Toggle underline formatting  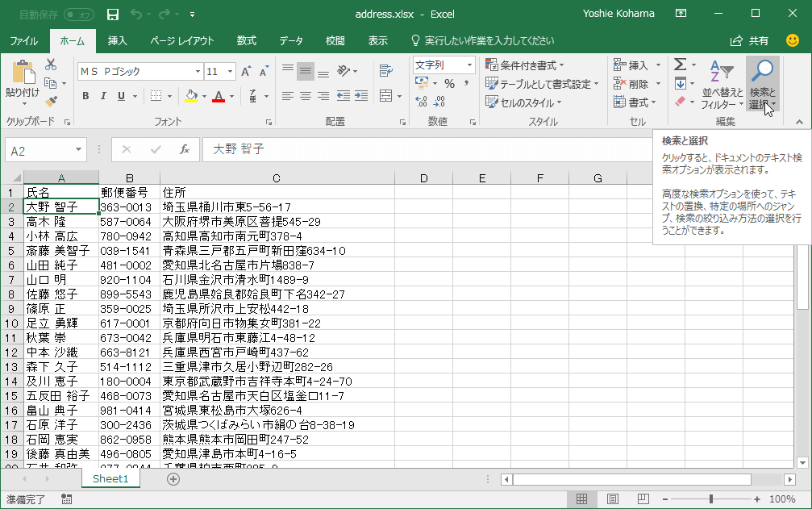click(x=121, y=96)
